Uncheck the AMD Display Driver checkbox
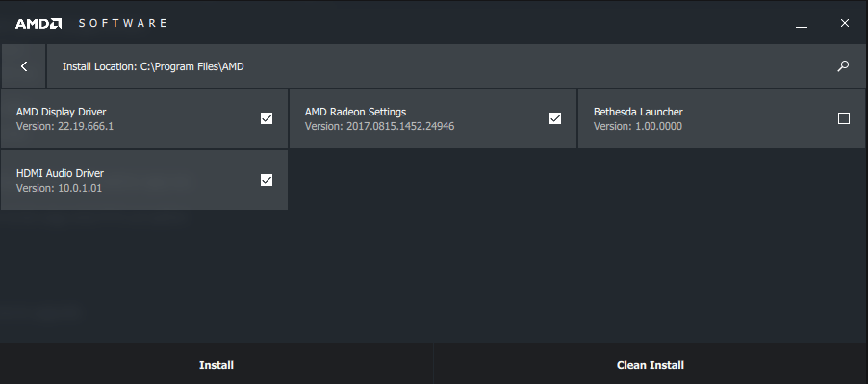The width and height of the screenshot is (868, 384). 267,118
